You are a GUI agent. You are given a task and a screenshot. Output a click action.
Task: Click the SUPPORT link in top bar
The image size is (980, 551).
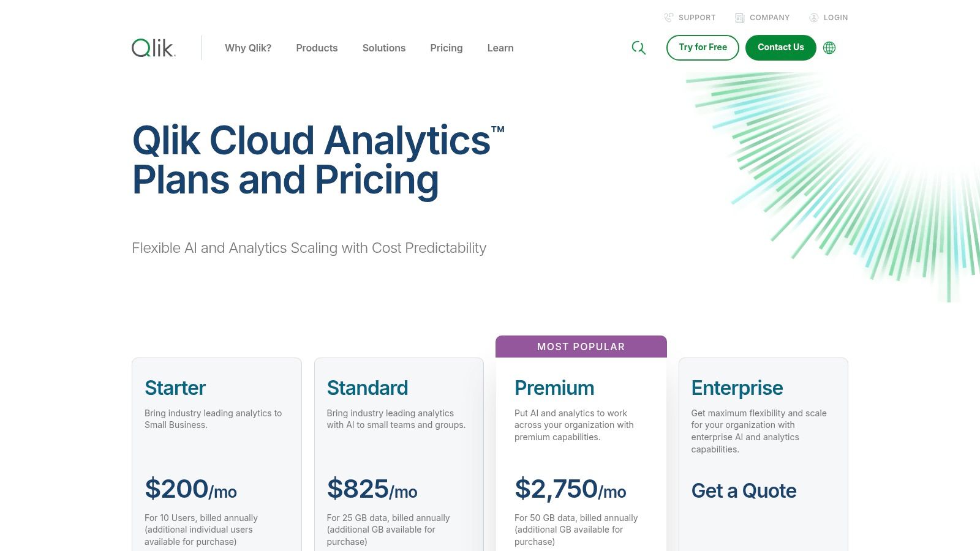(696, 17)
